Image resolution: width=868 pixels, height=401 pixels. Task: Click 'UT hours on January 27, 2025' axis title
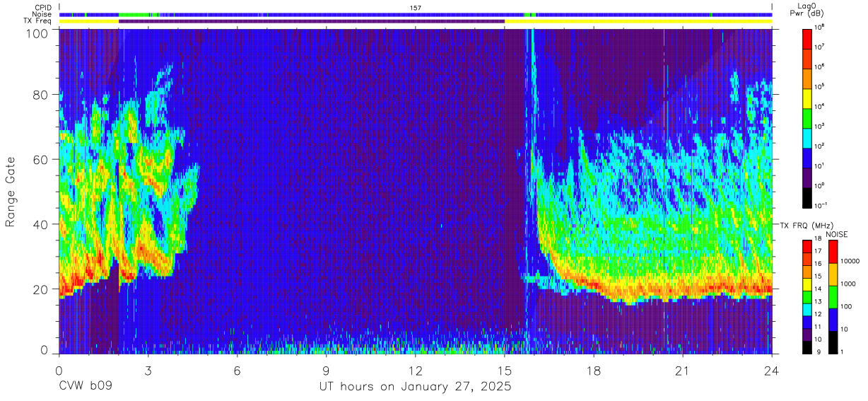point(416,388)
